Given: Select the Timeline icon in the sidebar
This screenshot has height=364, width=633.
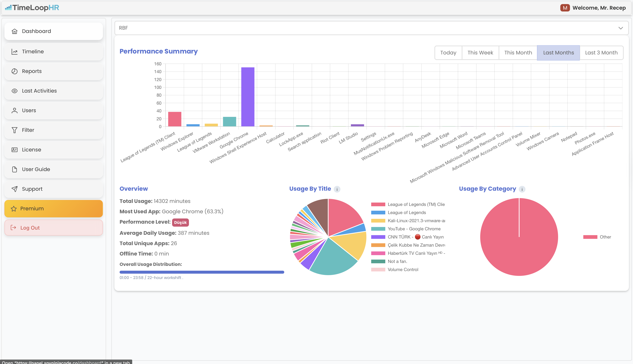Looking at the screenshot, I should tap(14, 51).
